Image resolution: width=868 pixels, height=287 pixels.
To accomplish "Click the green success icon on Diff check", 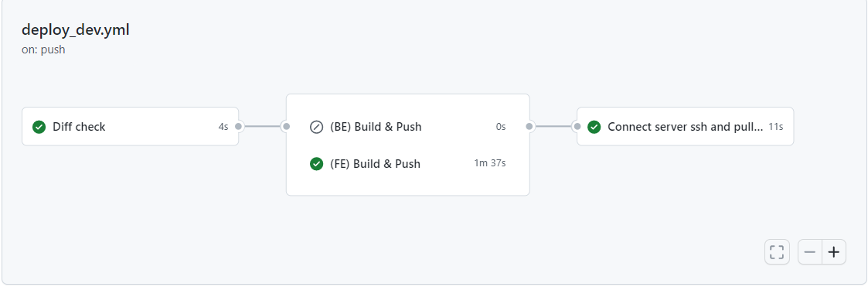I will tap(39, 127).
